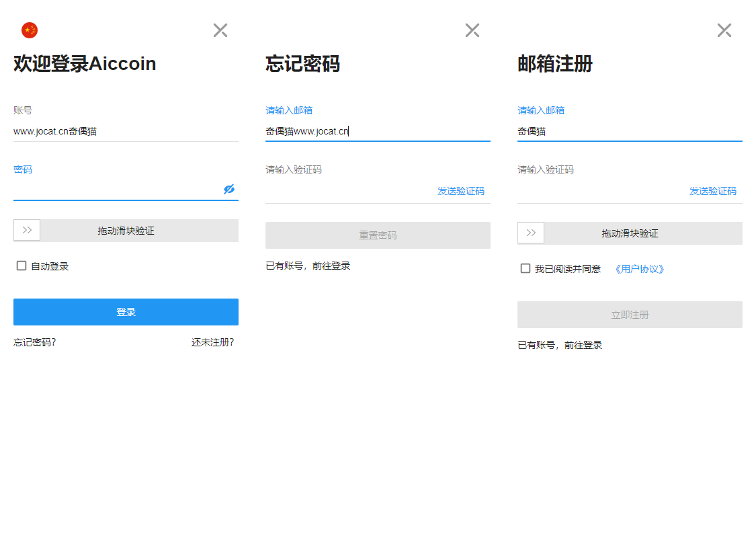Close the email registration panel
Viewport: 756px width, 546px height.
[x=724, y=30]
